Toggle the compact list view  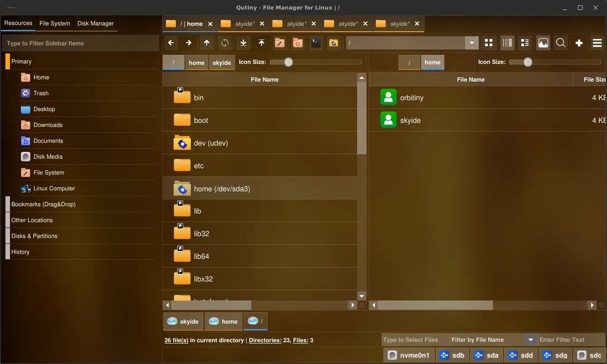[525, 43]
